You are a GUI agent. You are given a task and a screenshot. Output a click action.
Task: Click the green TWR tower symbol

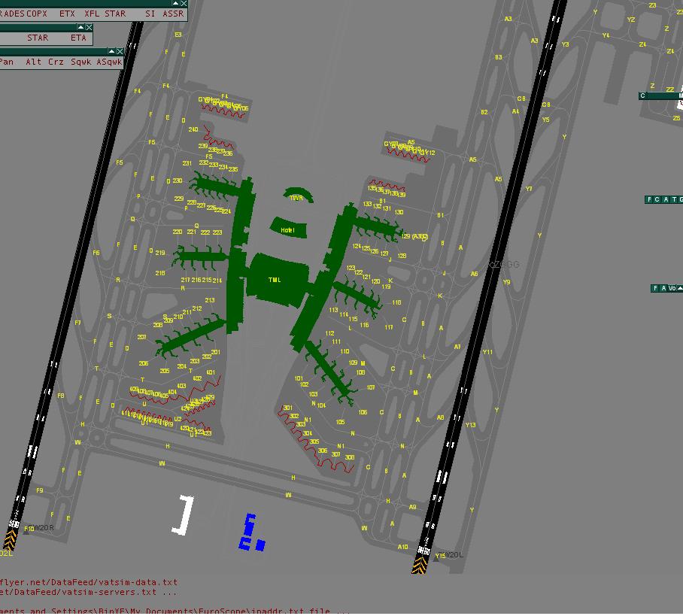point(296,196)
